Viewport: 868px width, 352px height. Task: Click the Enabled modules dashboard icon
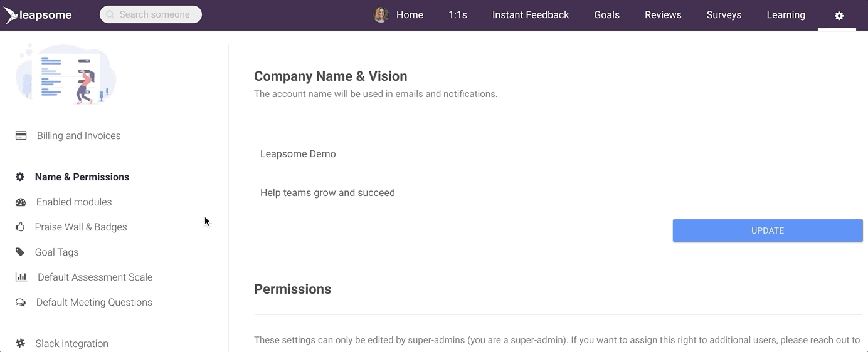[x=21, y=202]
